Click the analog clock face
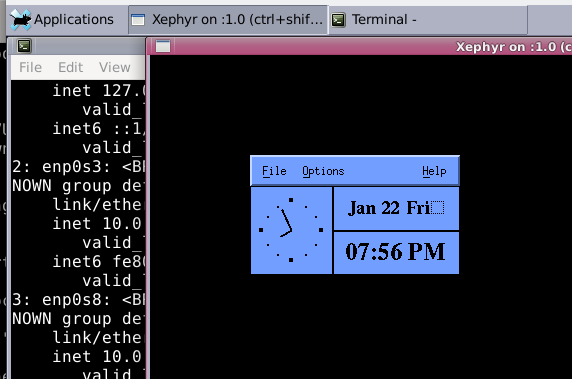This screenshot has width=572, height=379. [x=291, y=230]
